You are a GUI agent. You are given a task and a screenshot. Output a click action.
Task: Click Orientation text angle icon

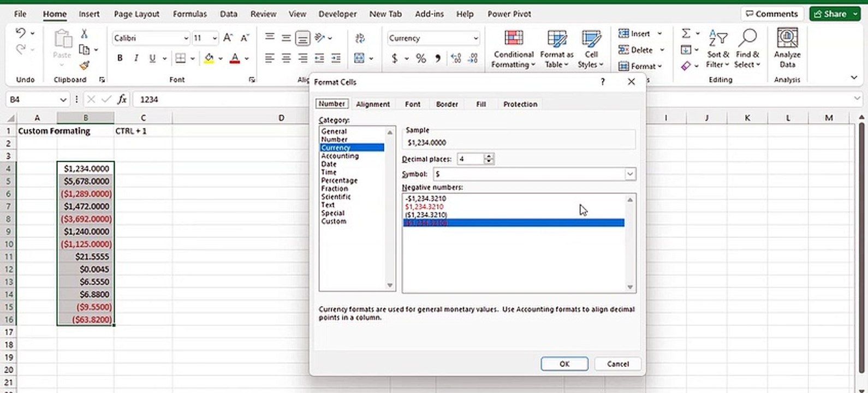pos(320,38)
